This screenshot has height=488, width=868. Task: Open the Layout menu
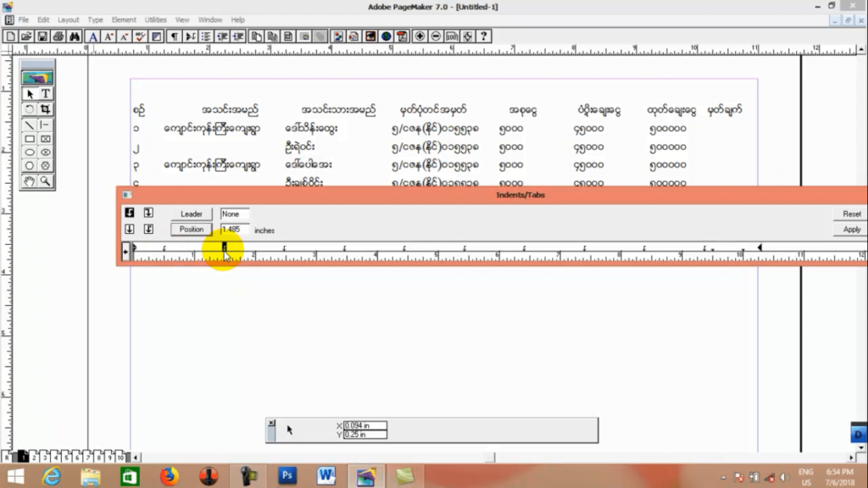click(68, 20)
